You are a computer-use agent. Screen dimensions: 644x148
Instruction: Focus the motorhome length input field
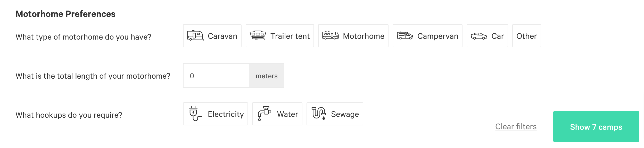[216, 76]
